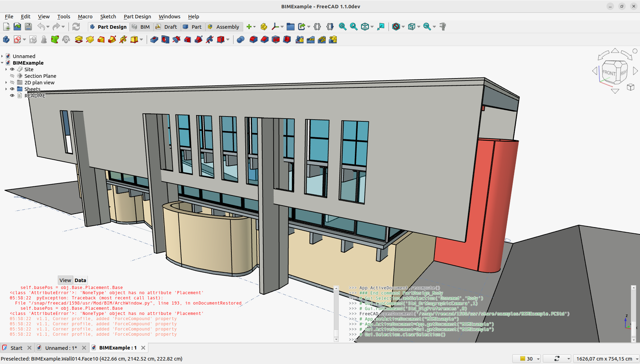Click the Polar pattern icon

pyautogui.click(x=322, y=39)
